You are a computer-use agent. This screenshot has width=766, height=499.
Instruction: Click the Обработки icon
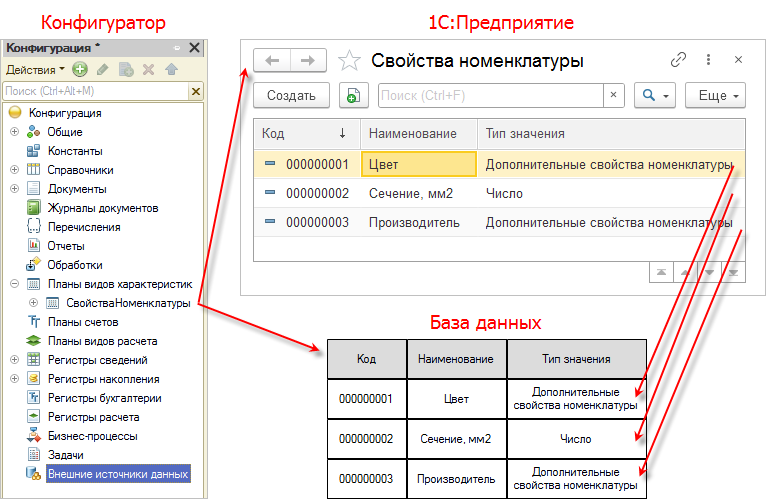coord(33,264)
